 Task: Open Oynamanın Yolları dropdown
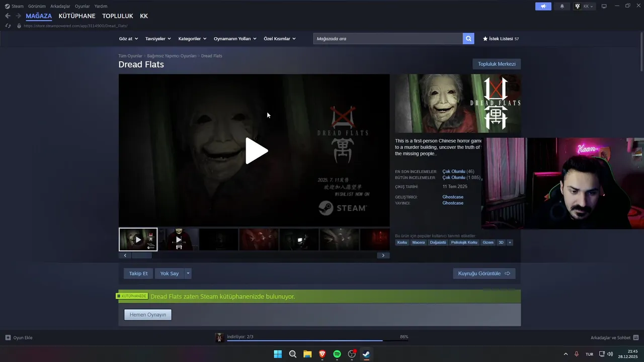tap(235, 39)
